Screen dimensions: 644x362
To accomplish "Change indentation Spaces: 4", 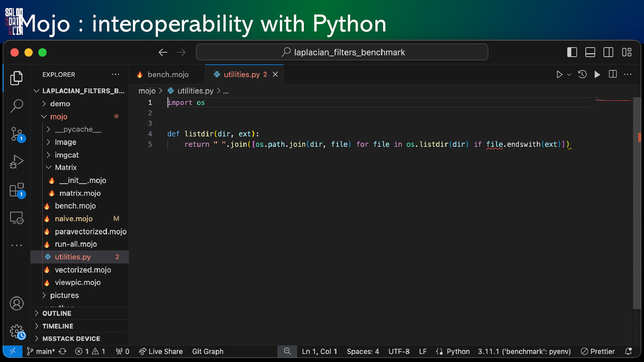I will pos(363,352).
